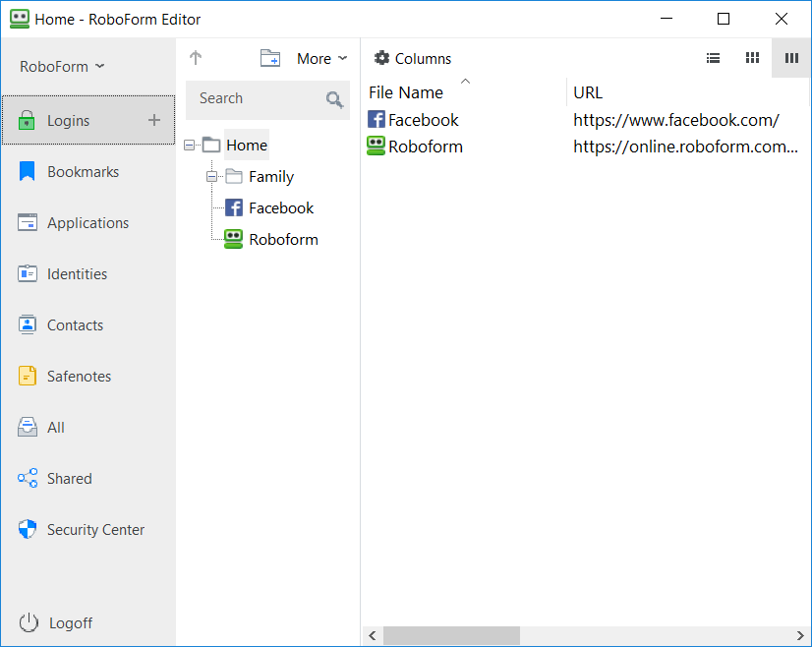Collapse the Family folder node
The width and height of the screenshot is (812, 647).
(211, 177)
